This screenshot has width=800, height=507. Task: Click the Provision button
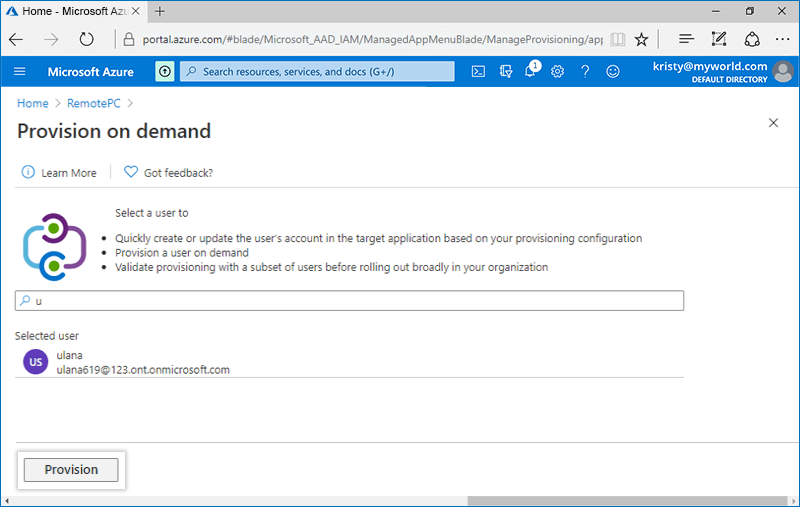71,470
